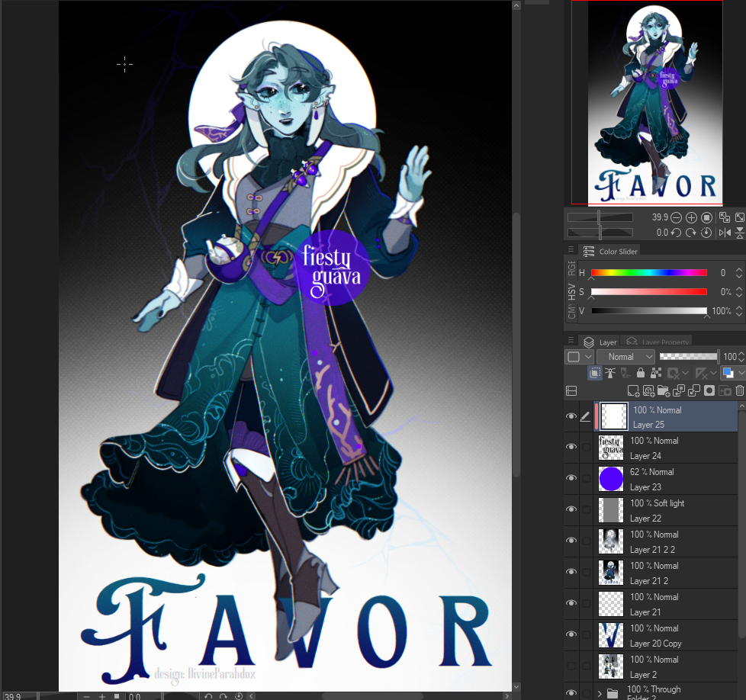Expand the Folder 2 layer group
This screenshot has width=746, height=700.
(x=600, y=693)
